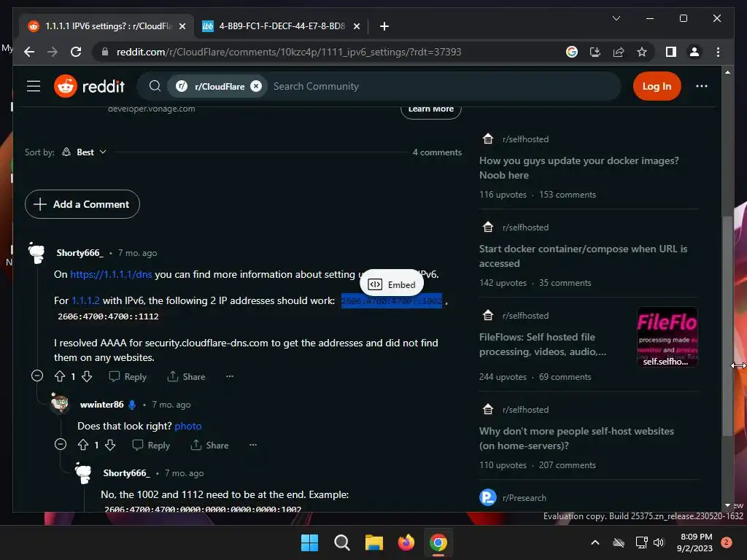
Task: Share this page via the address bar icon
Action: point(619,52)
